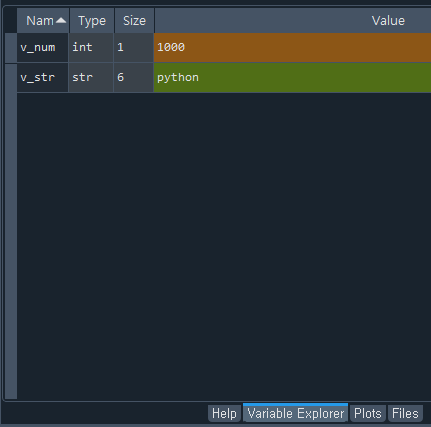431x427 pixels.
Task: Switch to the Variable Explorer tab
Action: pyautogui.click(x=296, y=413)
